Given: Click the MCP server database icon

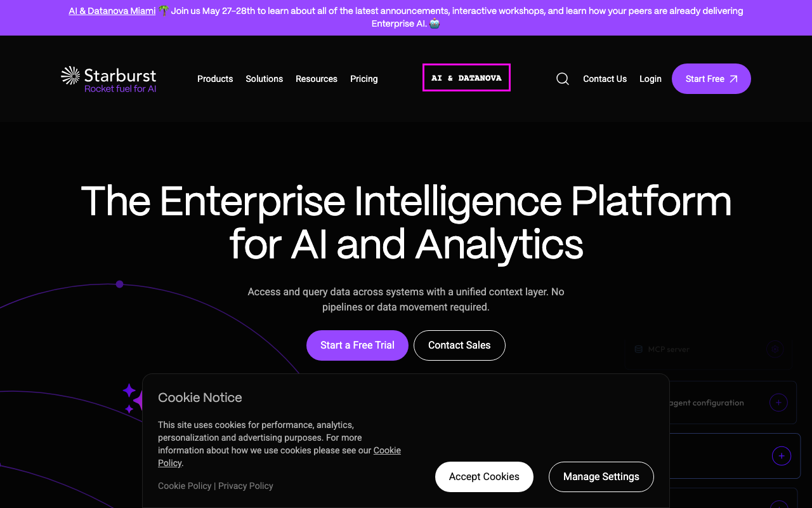Looking at the screenshot, I should tap(639, 349).
